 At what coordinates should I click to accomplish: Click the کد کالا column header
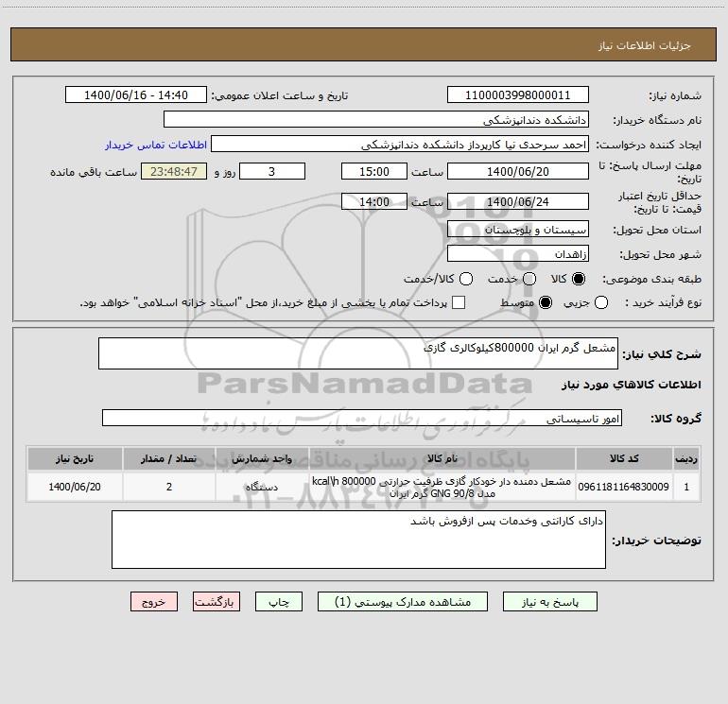(624, 458)
